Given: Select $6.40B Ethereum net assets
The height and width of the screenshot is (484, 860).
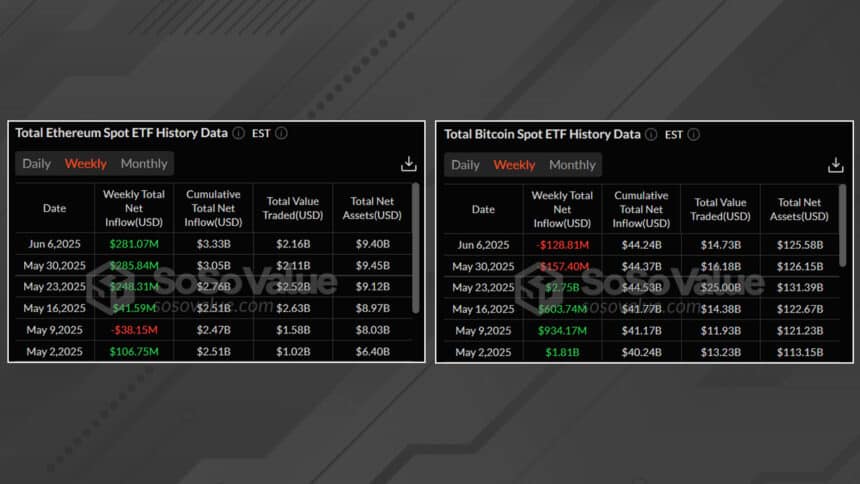Looking at the screenshot, I should [372, 351].
